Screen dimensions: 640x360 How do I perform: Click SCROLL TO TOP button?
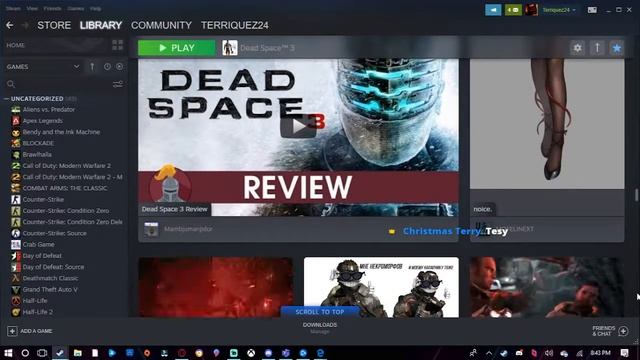click(x=320, y=312)
